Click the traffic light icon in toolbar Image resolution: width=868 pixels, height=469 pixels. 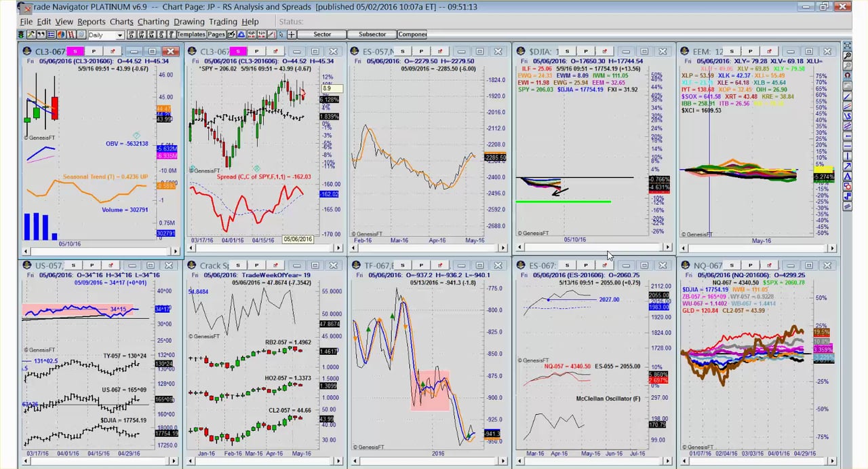pyautogui.click(x=21, y=35)
